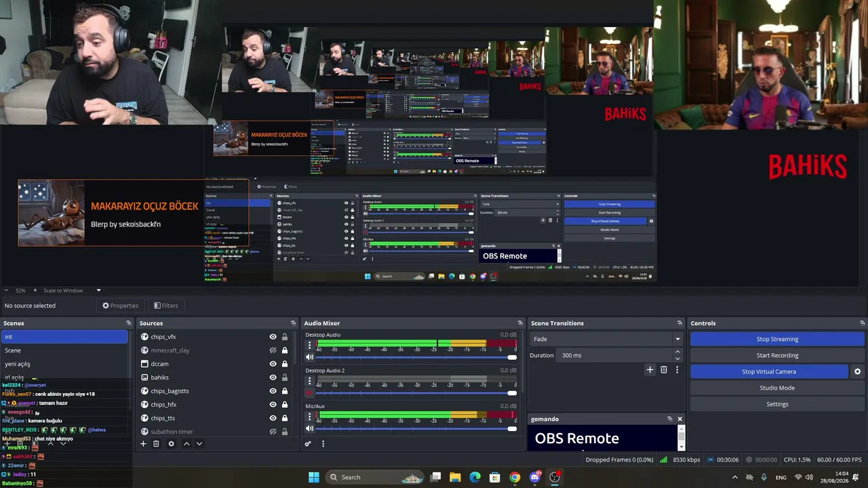
Task: Increase transition duration with up arrow
Action: coord(677,352)
